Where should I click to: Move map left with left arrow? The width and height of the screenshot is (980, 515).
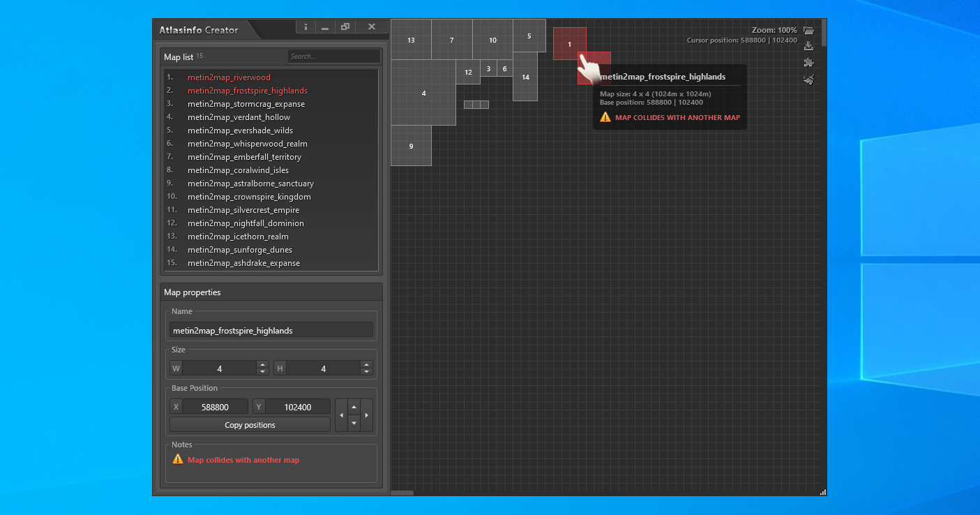[x=341, y=415]
